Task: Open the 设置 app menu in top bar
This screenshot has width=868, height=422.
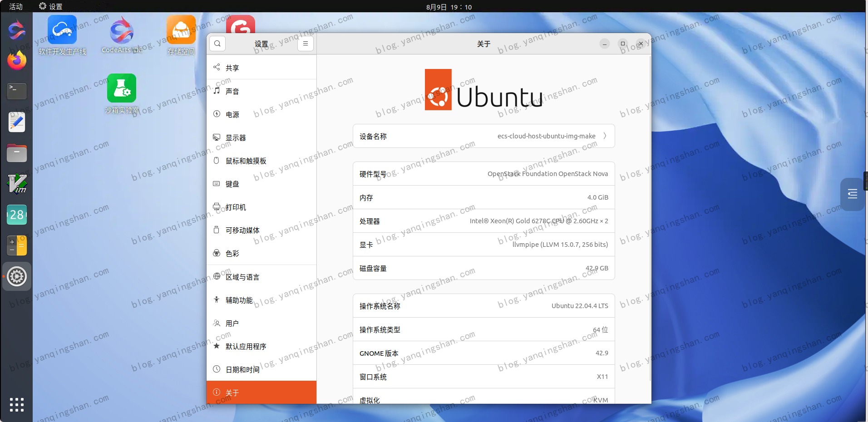Action: coord(51,6)
